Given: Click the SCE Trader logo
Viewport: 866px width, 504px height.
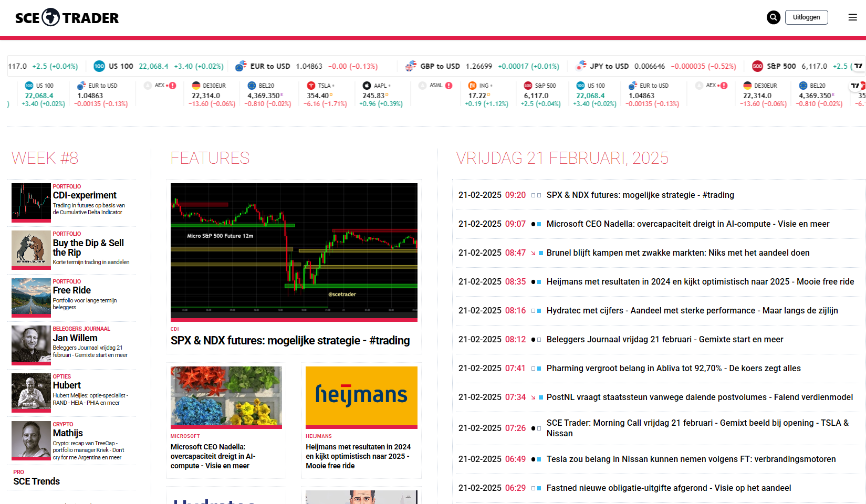Looking at the screenshot, I should pyautogui.click(x=67, y=18).
